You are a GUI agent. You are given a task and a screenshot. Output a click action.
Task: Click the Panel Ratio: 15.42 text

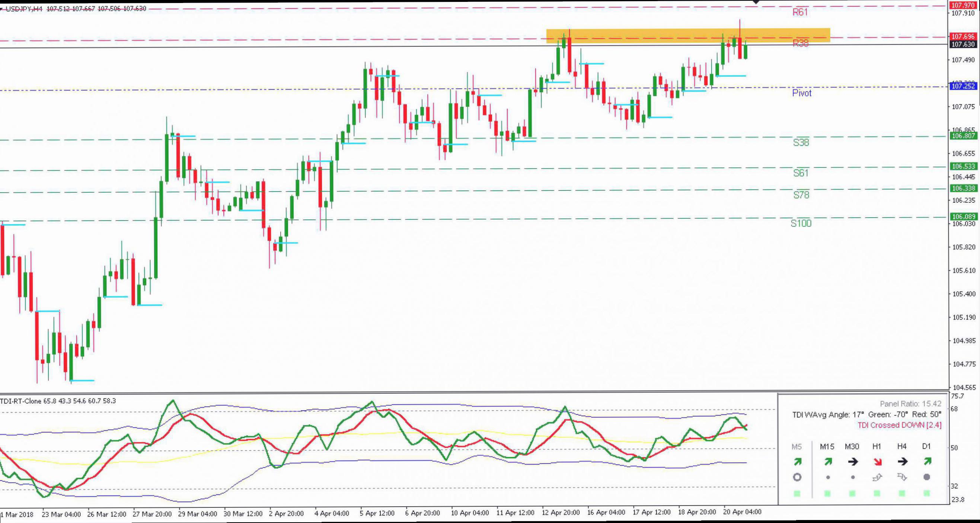(x=910, y=404)
